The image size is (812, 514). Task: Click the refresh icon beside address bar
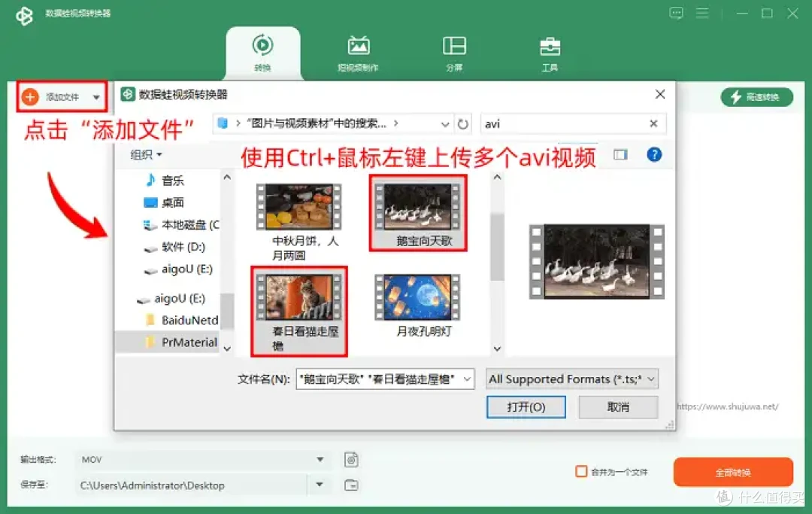pos(463,124)
